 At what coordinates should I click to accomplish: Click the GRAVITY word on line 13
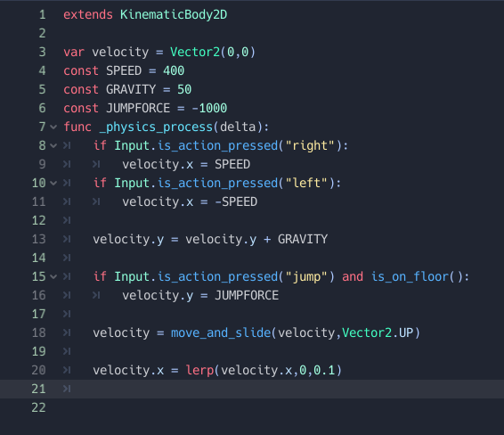click(x=303, y=240)
